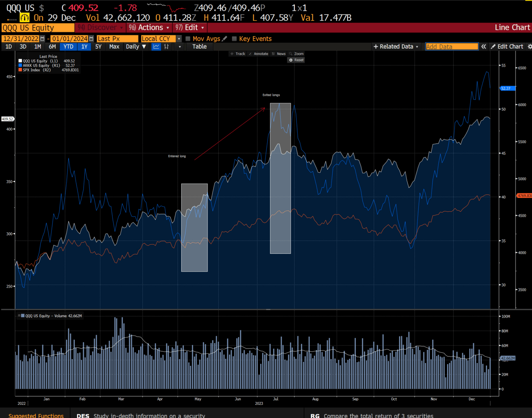Open chart settings gear icon
This screenshot has height=418, width=532.
(530, 46)
